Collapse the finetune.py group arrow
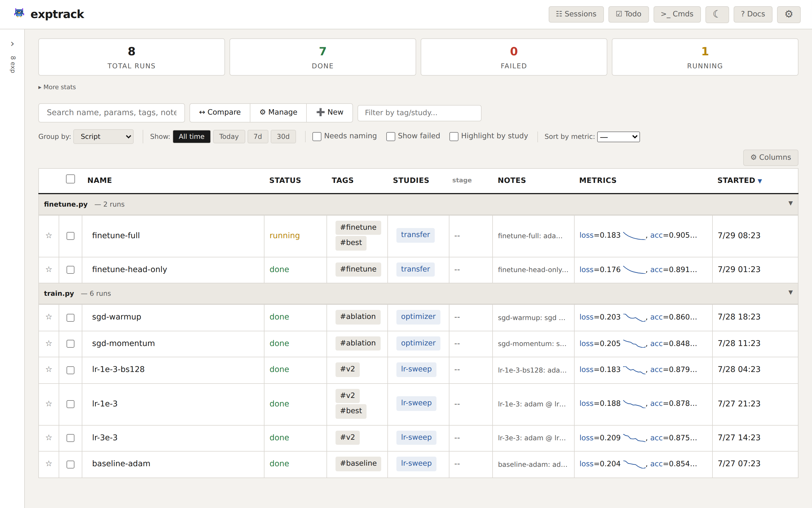This screenshot has width=812, height=508. click(x=791, y=203)
